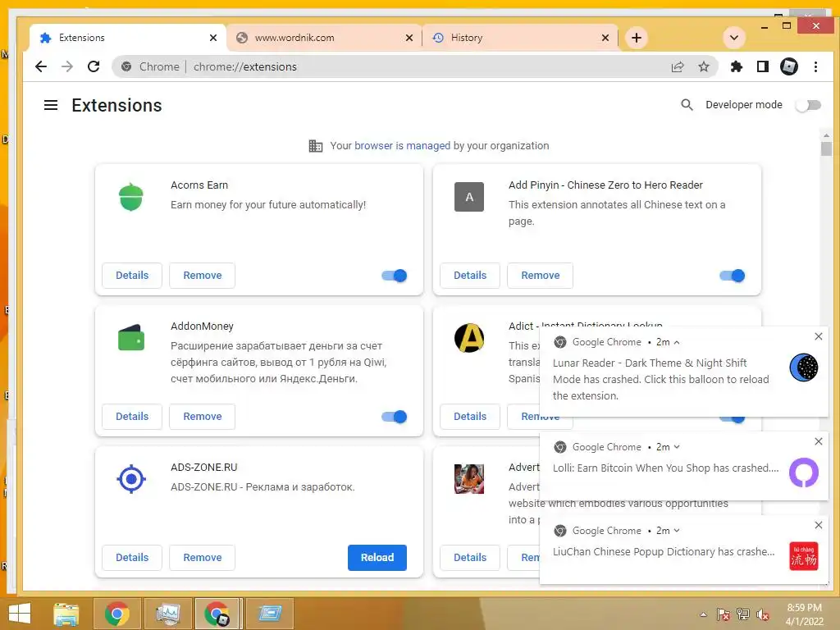Screen dimensions: 840x630
Task: Click the Lunar Reader moon icon in notification
Action: (x=804, y=367)
